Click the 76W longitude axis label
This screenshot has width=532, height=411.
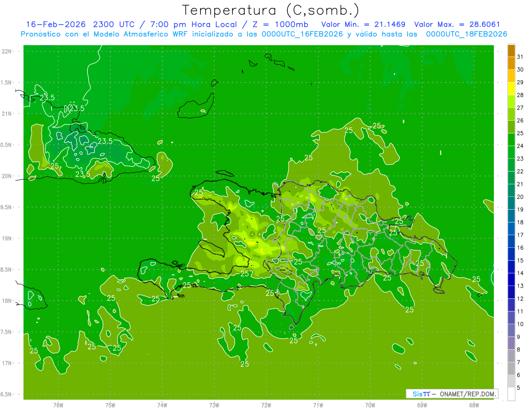pos(58,405)
